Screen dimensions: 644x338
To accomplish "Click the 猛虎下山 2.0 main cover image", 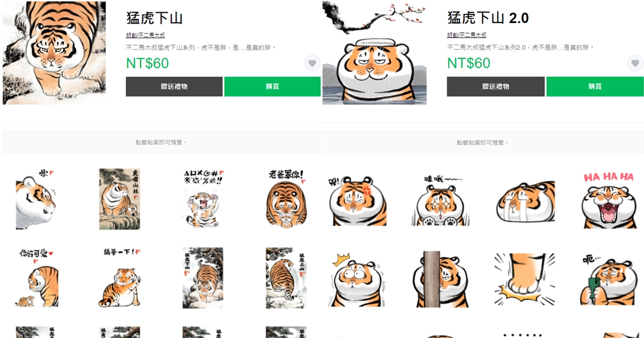I will [x=375, y=53].
